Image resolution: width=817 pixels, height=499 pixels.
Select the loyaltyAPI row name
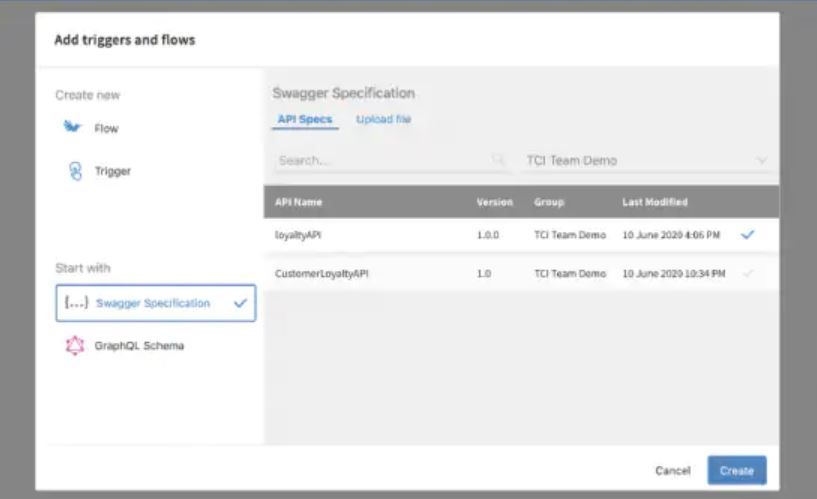point(299,234)
